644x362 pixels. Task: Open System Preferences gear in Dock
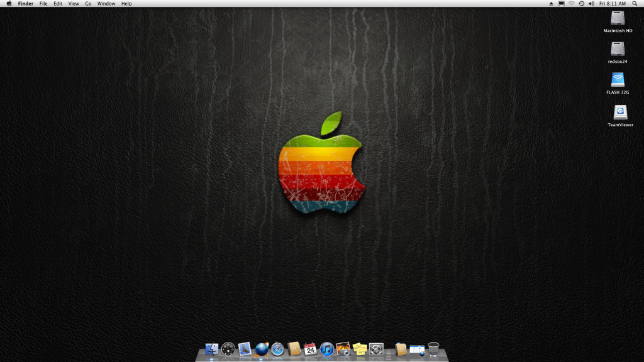click(376, 349)
